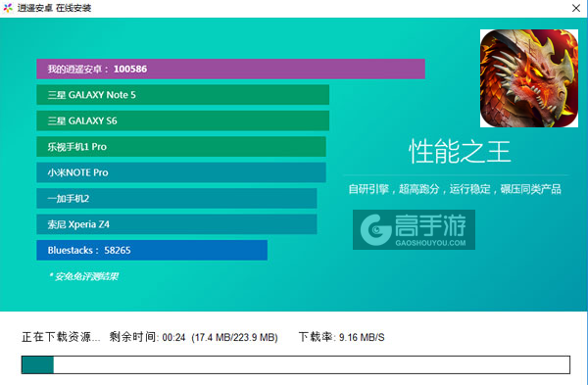
Task: Select the 三星 GALAXY Note 5 bar
Action: pyautogui.click(x=183, y=95)
